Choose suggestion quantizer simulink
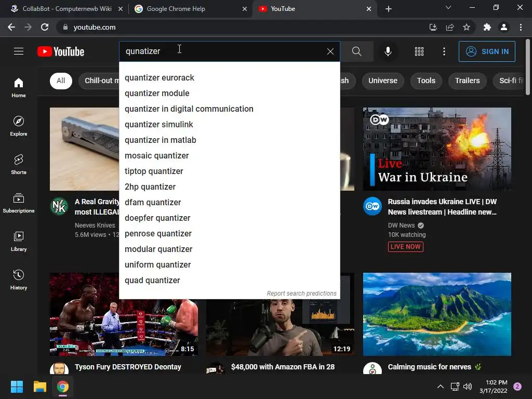This screenshot has height=399, width=532. 229,125
